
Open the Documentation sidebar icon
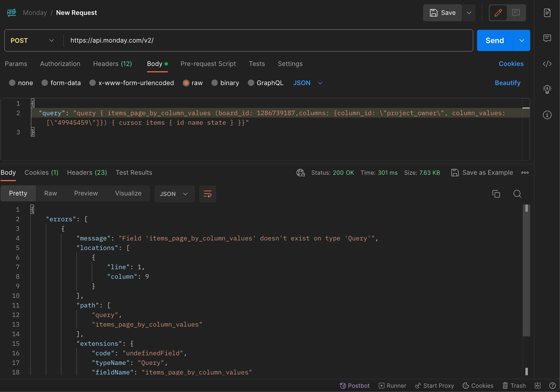(x=547, y=12)
